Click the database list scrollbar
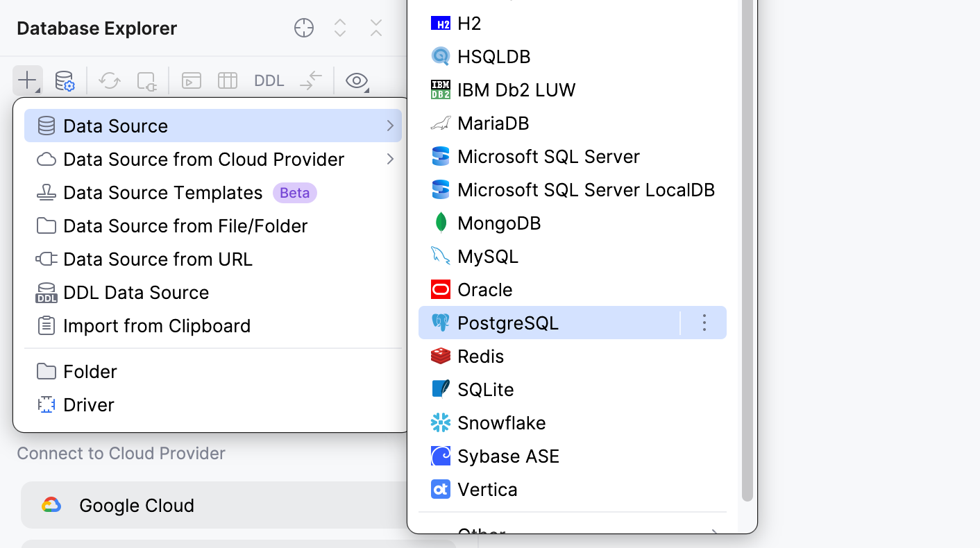This screenshot has height=548, width=980. click(x=747, y=250)
